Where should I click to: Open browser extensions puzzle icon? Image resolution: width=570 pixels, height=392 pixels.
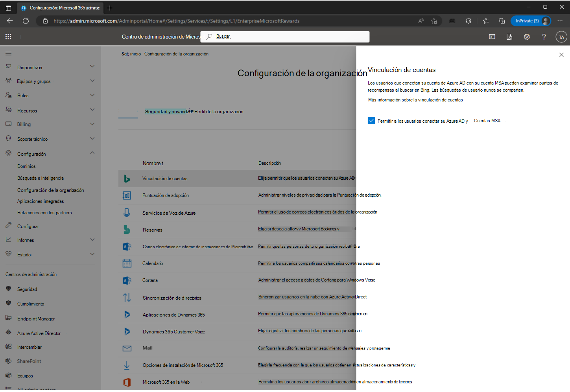coord(468,21)
